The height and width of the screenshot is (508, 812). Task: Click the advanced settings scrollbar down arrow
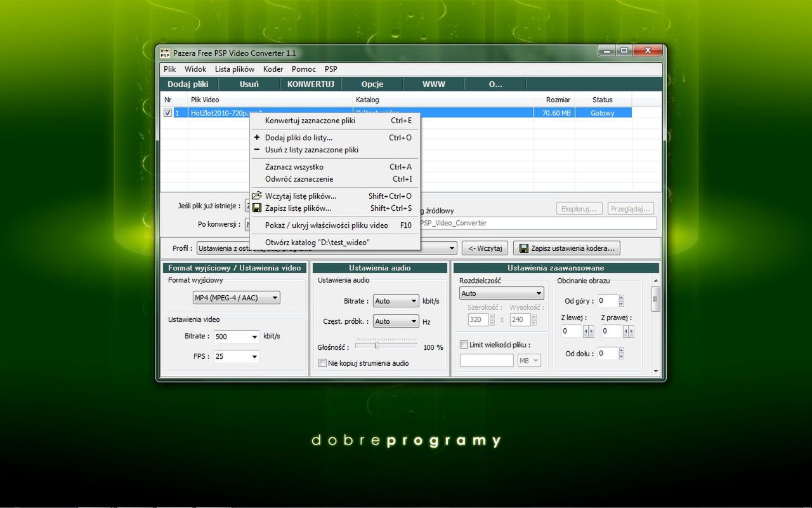pos(656,371)
